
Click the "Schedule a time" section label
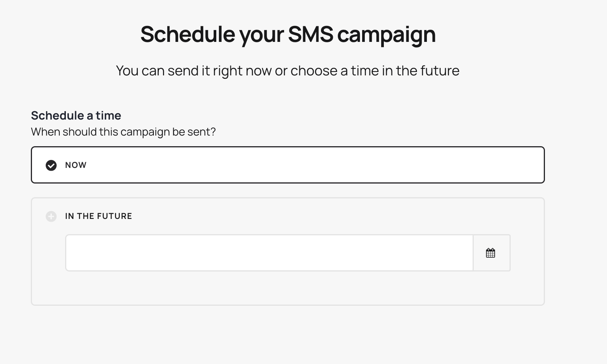(x=76, y=115)
